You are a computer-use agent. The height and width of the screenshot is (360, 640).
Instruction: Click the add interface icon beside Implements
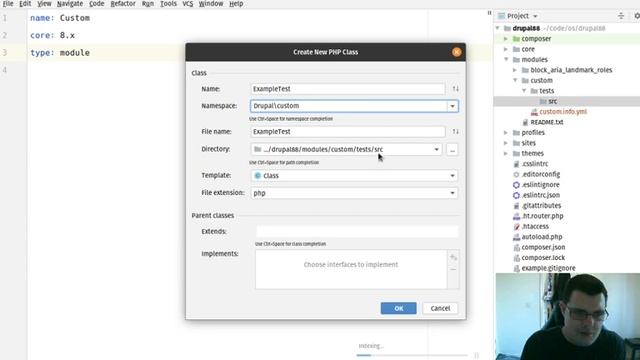(453, 258)
